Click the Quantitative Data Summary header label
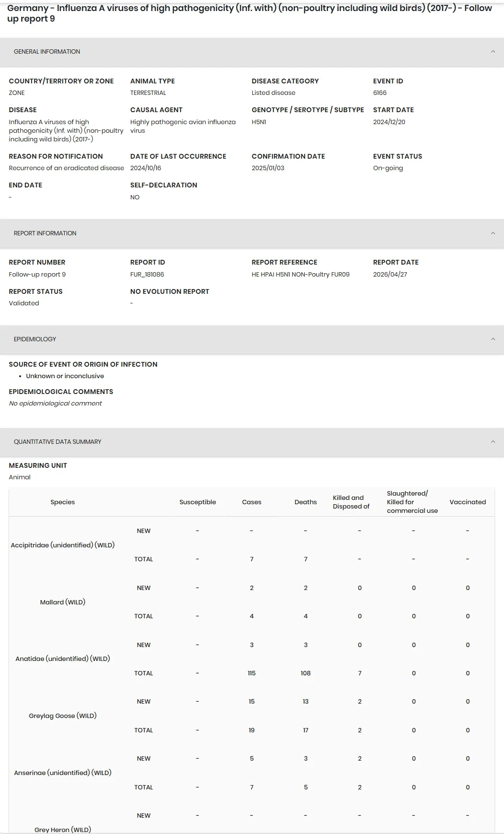 (57, 442)
